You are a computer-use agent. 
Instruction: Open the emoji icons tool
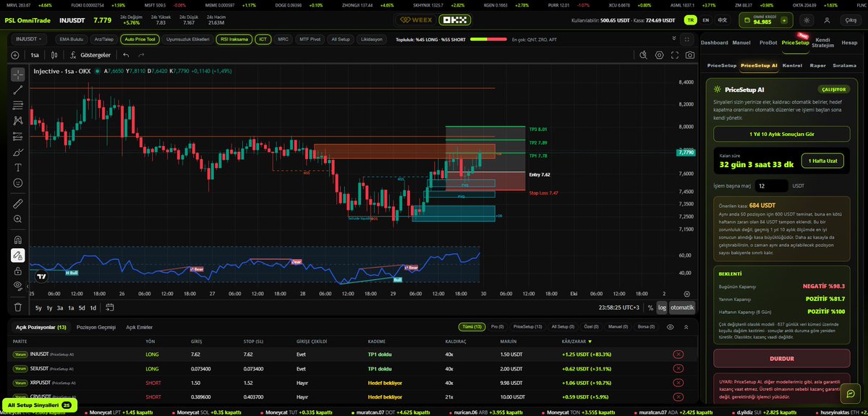coord(18,183)
